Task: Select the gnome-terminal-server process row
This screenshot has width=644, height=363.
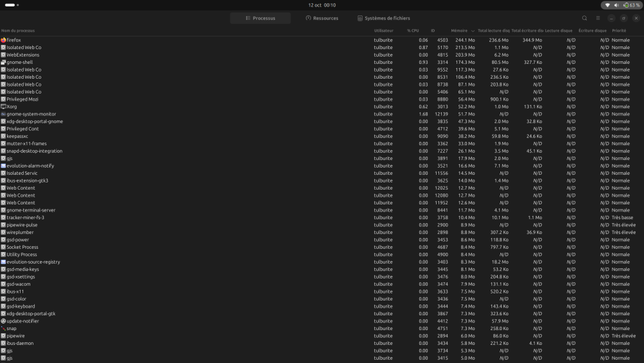Action: [x=322, y=210]
